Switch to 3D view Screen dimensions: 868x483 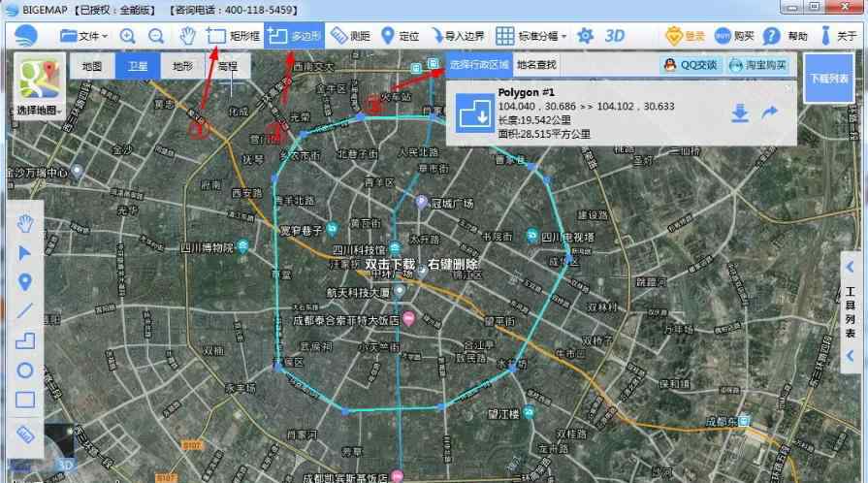[x=615, y=37]
